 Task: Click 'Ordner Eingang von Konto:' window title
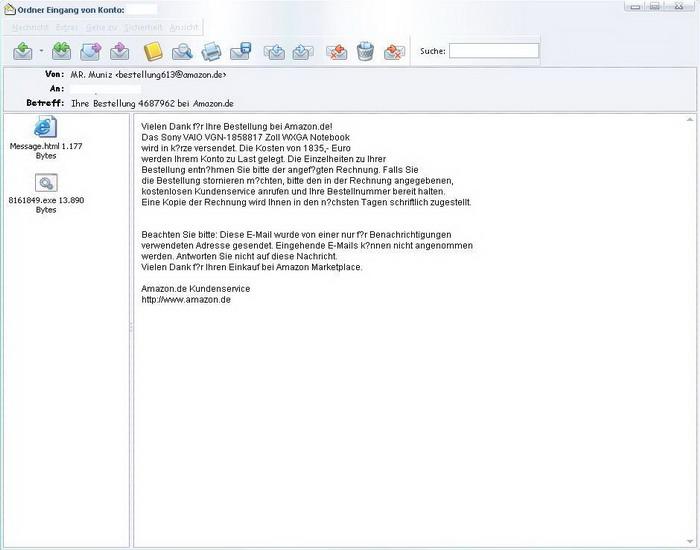71,10
